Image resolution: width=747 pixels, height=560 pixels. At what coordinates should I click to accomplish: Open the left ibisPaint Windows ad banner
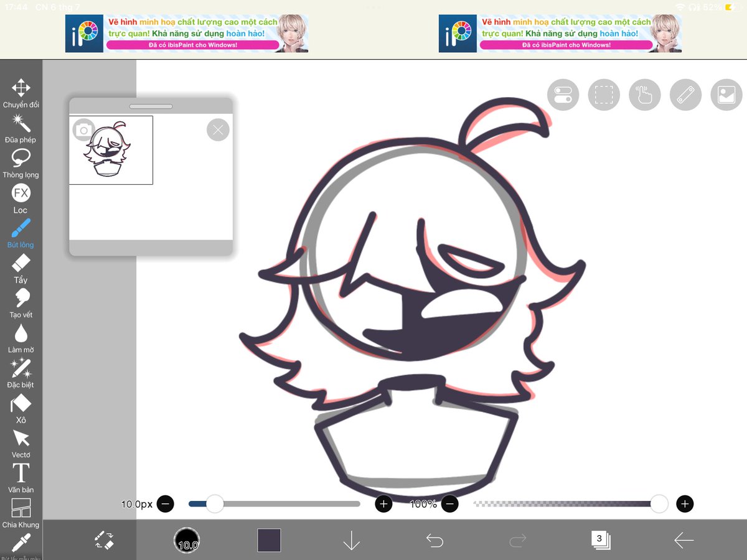click(187, 34)
